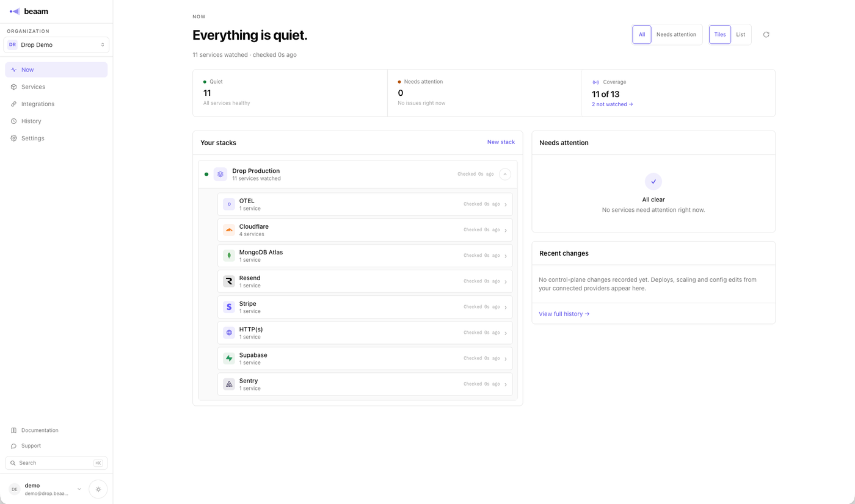Screen dimensions: 855x504
Task: Click the DE user avatar
Action: pos(15,489)
